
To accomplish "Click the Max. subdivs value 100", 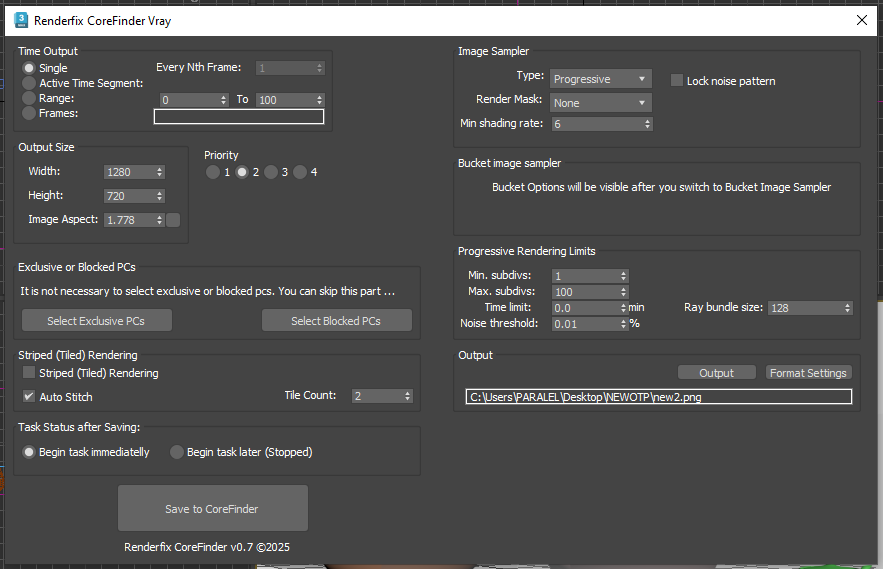I will 586,292.
